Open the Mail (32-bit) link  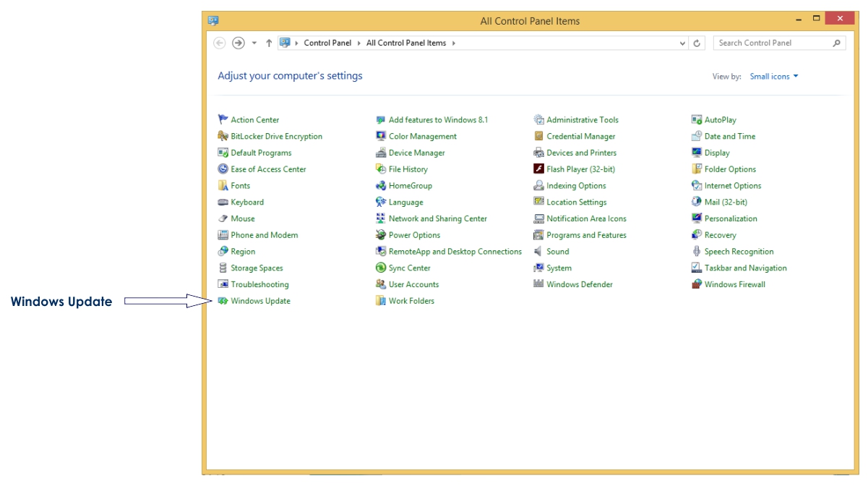726,203
